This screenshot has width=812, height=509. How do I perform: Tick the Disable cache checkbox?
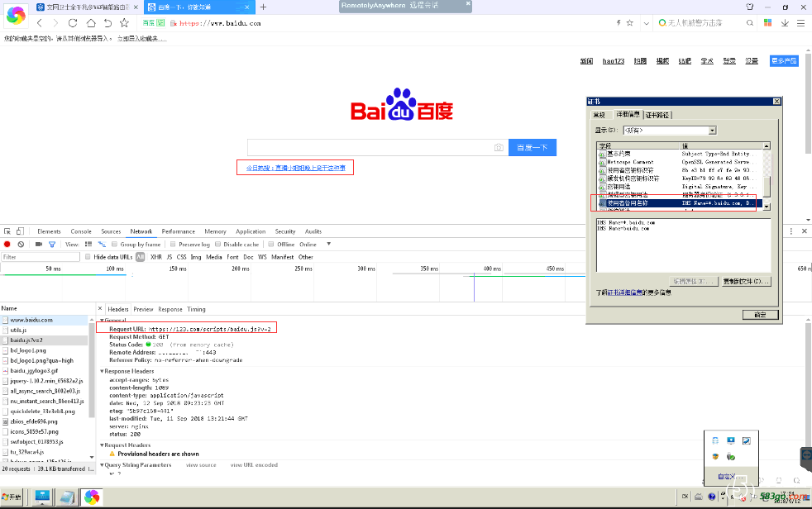click(218, 244)
